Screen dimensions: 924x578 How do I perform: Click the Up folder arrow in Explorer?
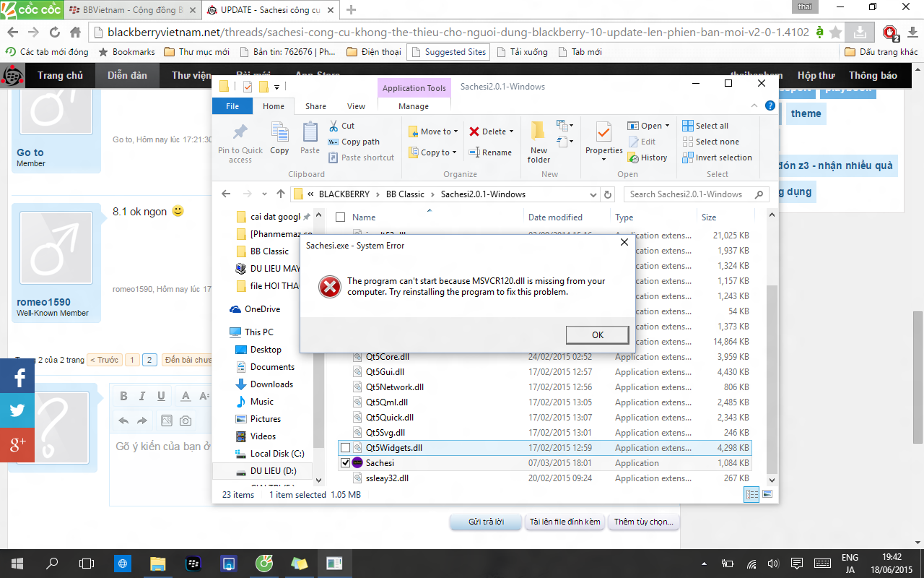(x=281, y=194)
